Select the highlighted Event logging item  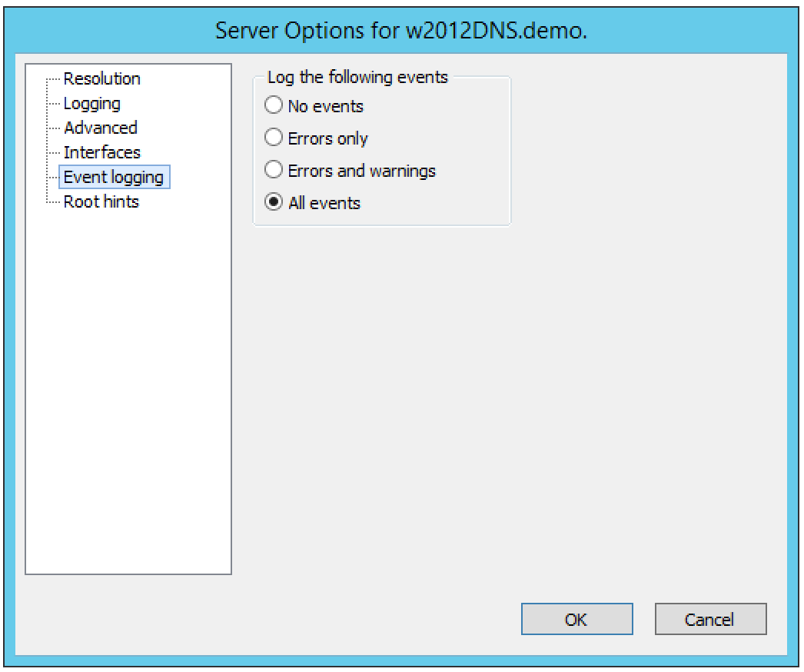click(113, 177)
